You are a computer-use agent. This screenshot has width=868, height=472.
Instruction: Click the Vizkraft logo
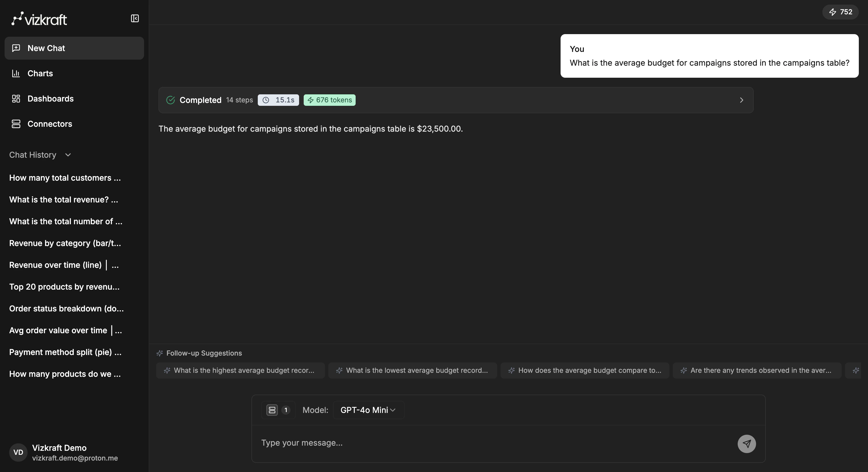(39, 19)
